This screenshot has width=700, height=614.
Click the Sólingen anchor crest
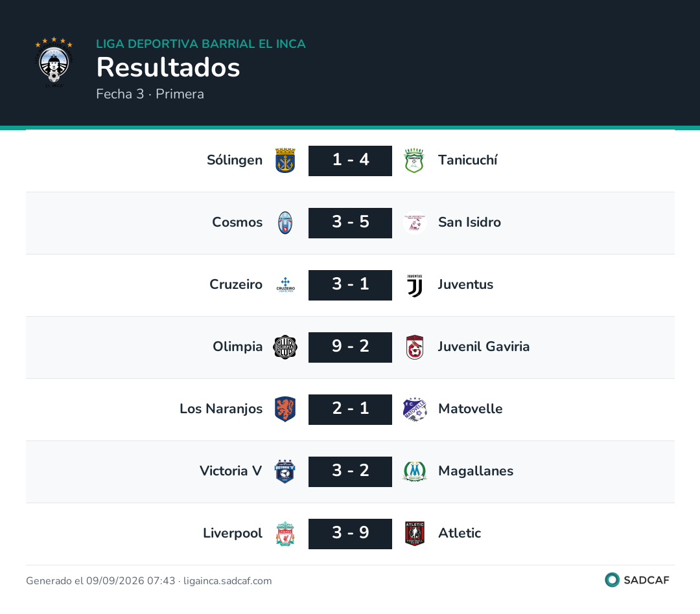(285, 161)
